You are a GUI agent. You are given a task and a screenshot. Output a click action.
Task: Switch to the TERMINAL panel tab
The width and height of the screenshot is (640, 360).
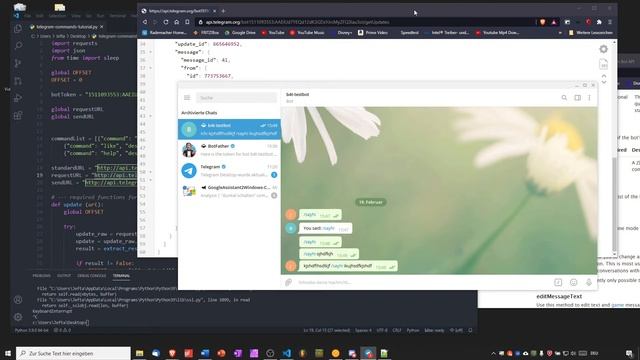(x=121, y=276)
